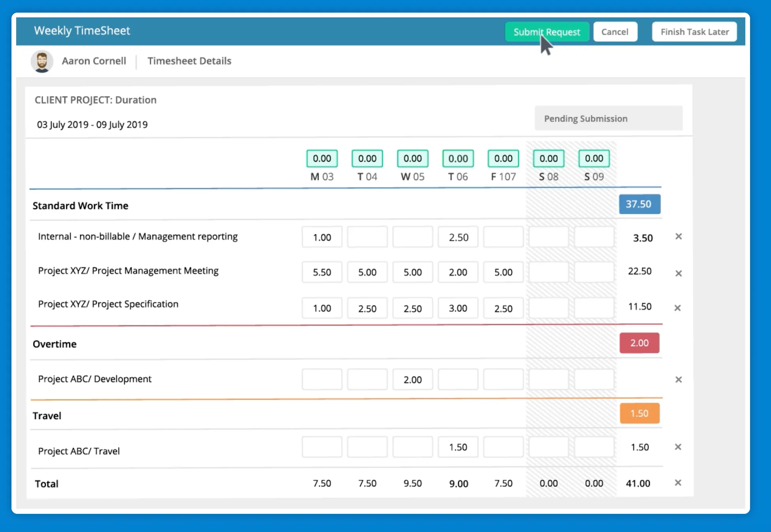Delete the Project Management Meeting row

coord(679,273)
